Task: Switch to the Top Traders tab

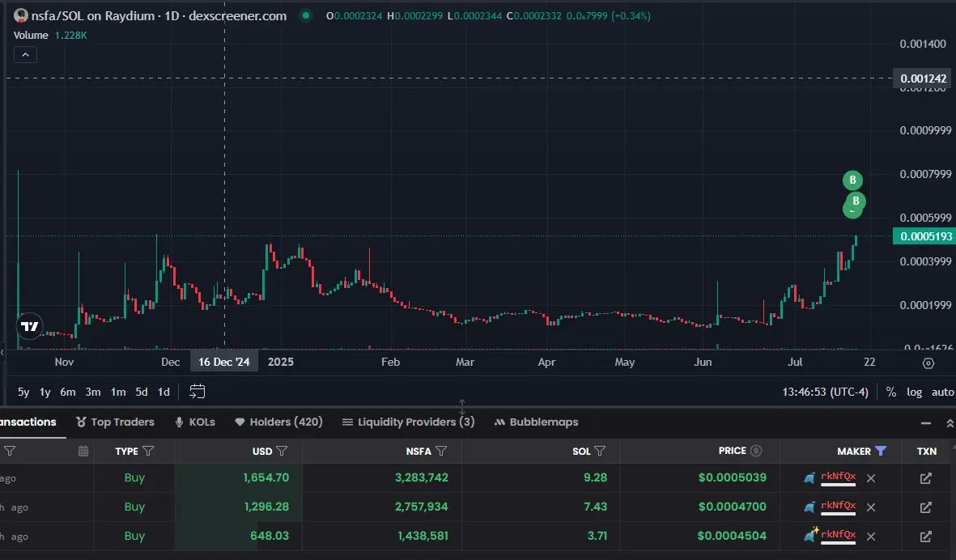Action: click(115, 422)
